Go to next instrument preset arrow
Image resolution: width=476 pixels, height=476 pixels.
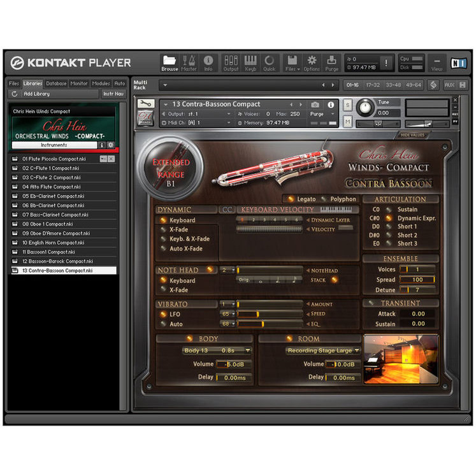(301, 105)
